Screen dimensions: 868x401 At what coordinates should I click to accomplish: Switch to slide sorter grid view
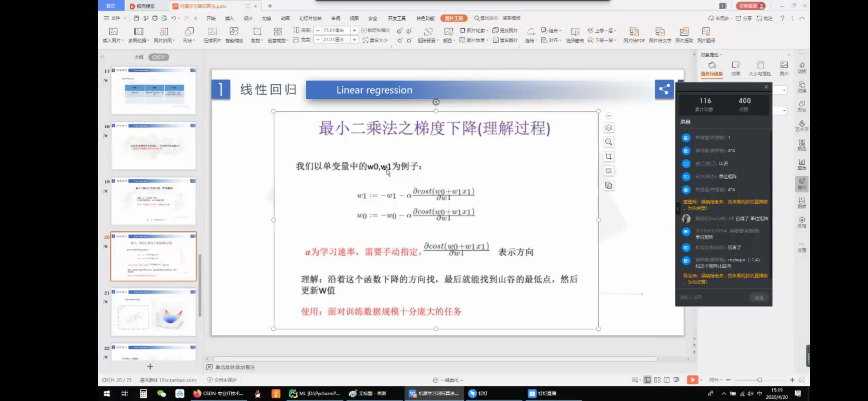point(657,380)
